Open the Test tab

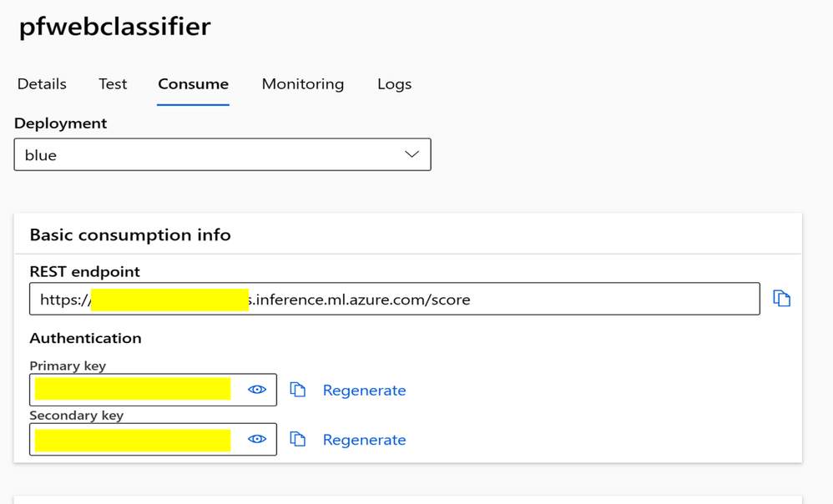point(113,84)
